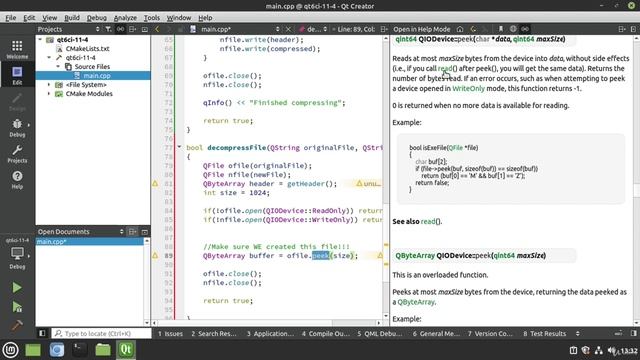Click warning icon on line 81
640x360 pixels.
pos(155,184)
